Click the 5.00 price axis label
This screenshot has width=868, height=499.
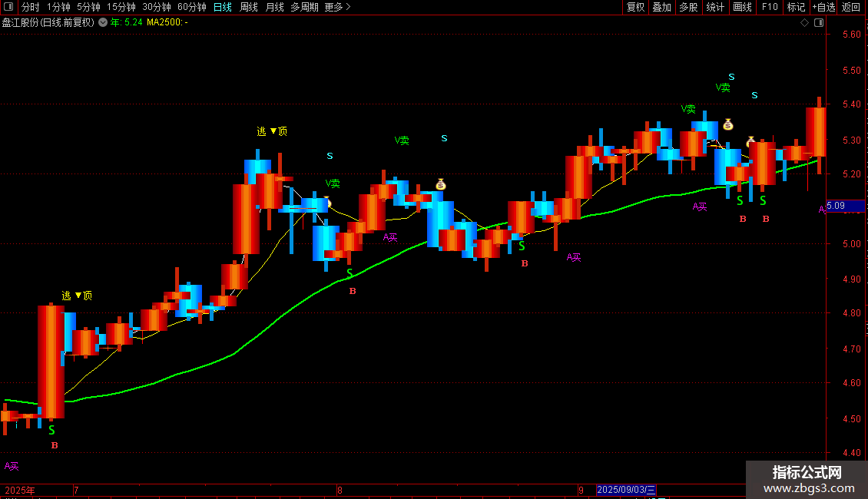point(851,243)
